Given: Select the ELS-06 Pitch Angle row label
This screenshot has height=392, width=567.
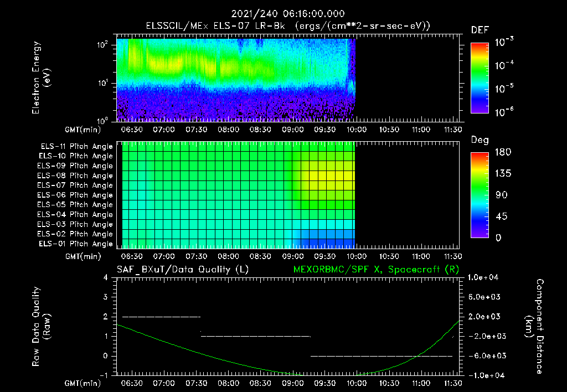Looking at the screenshot, I should (x=75, y=195).
